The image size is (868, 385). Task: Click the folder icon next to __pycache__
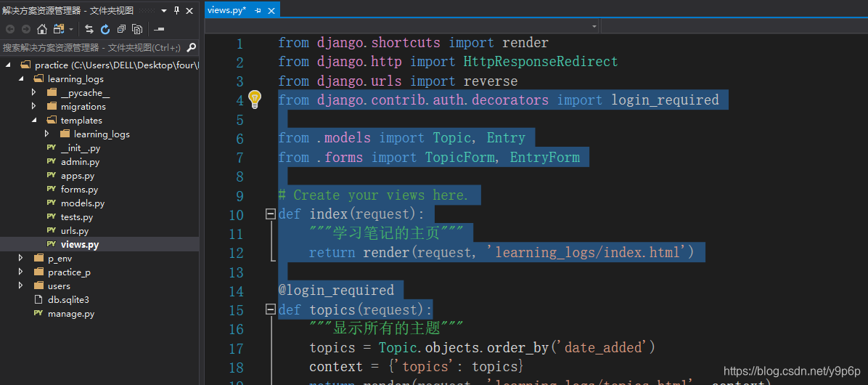52,92
